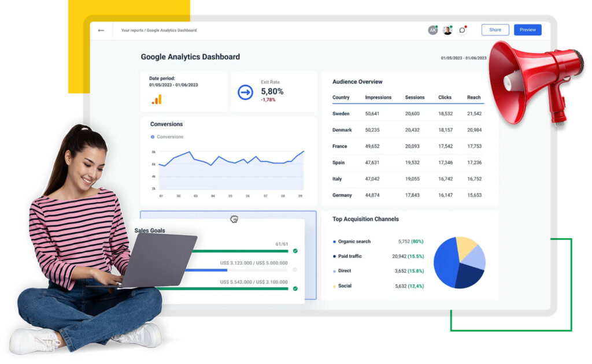Click the orange Google Analytics bars icon
Viewport: 592px width, 364px height.
(157, 99)
